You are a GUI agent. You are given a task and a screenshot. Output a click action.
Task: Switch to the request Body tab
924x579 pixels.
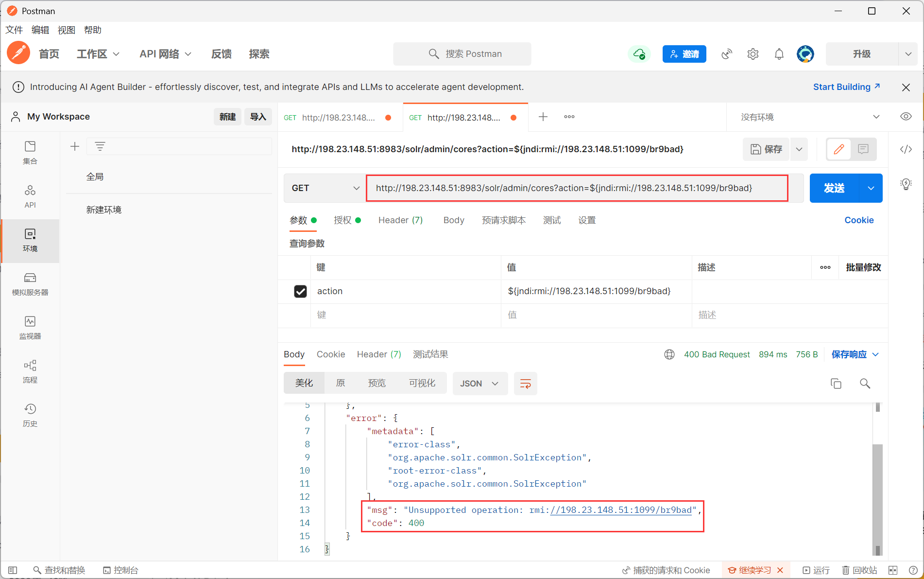454,220
